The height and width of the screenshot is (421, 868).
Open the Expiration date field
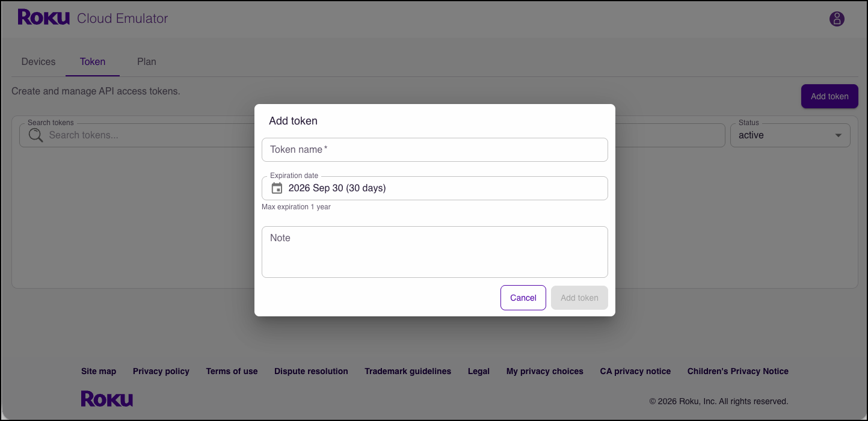[435, 188]
